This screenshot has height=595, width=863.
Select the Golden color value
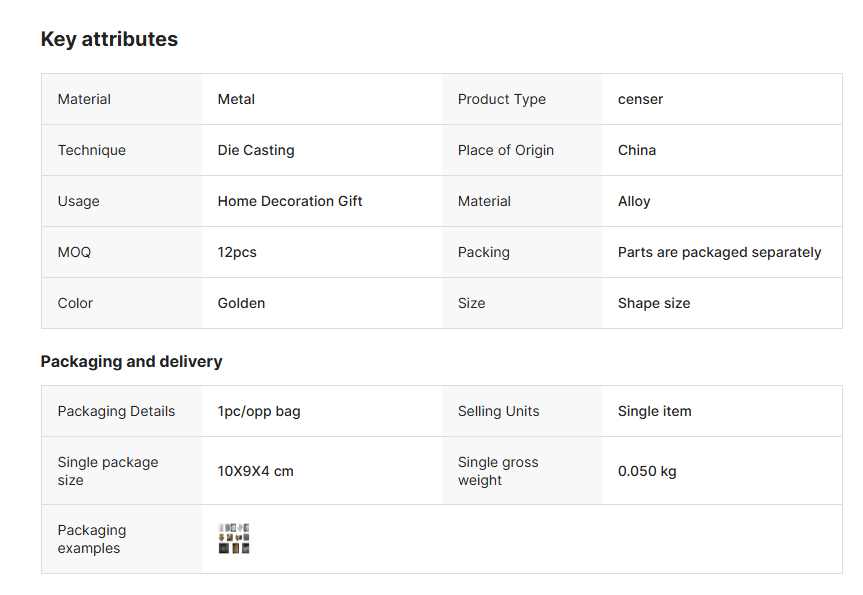point(241,303)
